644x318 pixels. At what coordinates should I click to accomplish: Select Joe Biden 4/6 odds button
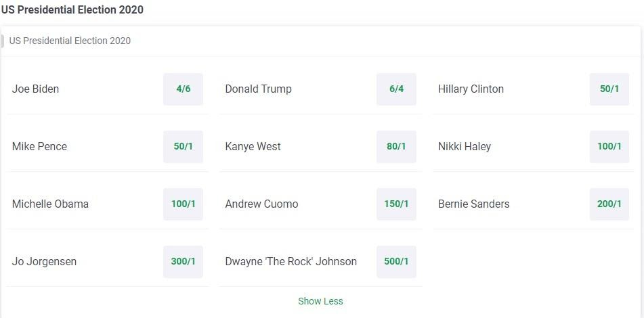tap(184, 89)
